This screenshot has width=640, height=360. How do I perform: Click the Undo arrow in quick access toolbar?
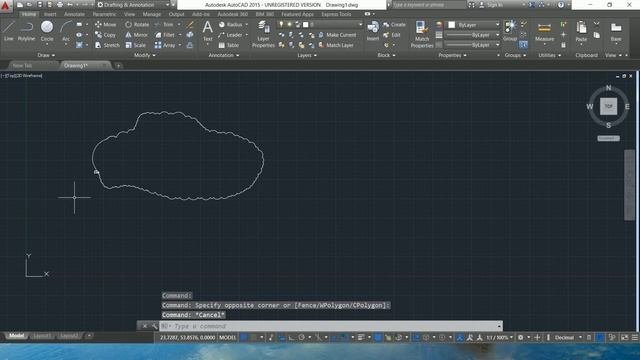70,5
